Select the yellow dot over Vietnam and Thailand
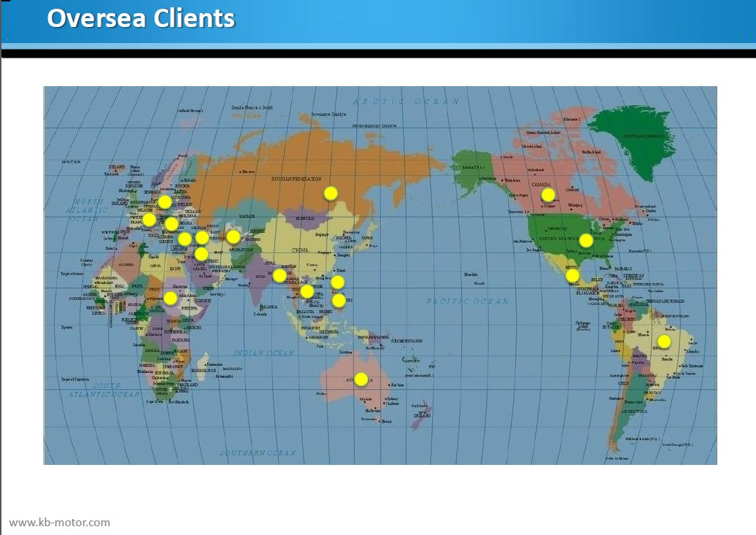The image size is (756, 535). click(x=307, y=291)
